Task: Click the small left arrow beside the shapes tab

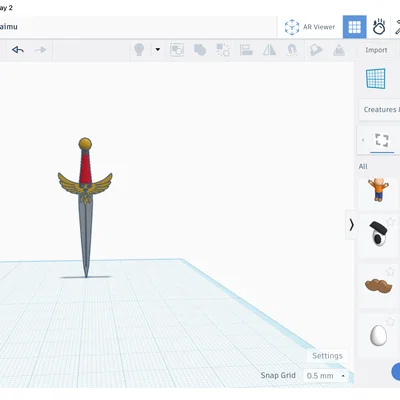Action: click(363, 140)
